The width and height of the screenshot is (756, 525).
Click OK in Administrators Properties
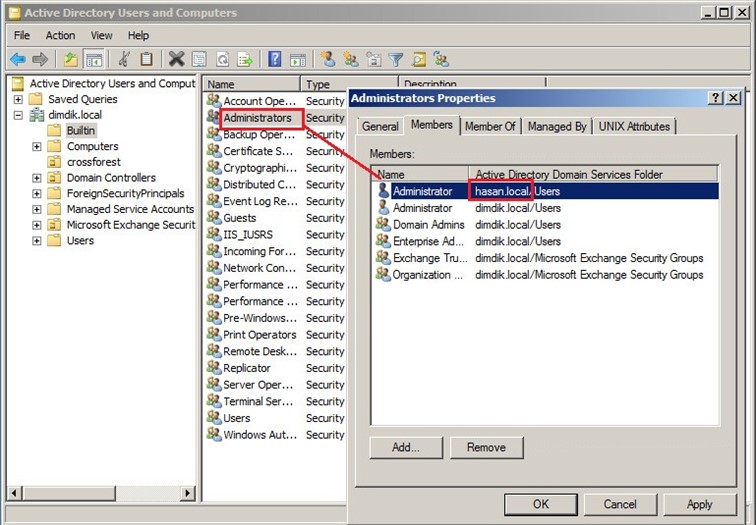541,504
